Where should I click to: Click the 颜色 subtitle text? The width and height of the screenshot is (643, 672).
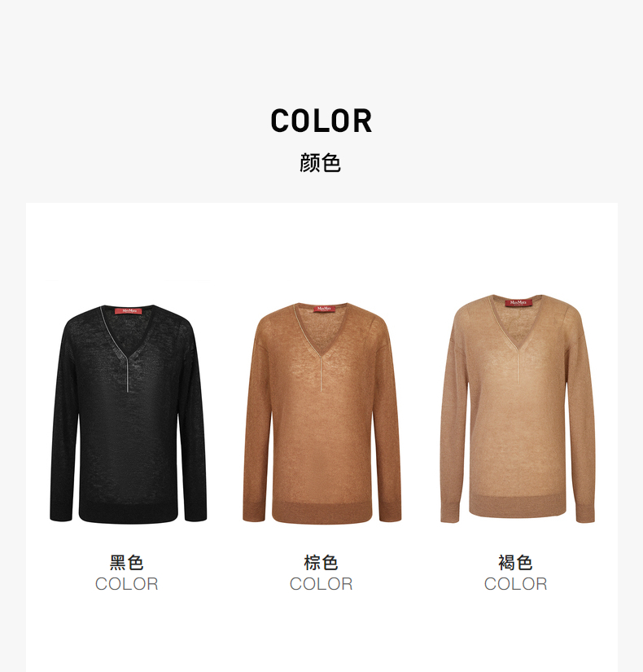click(320, 163)
